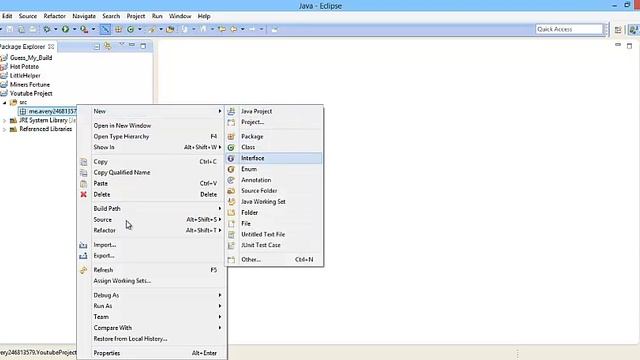
Task: Create a new Package from submenu
Action: [x=274, y=136]
